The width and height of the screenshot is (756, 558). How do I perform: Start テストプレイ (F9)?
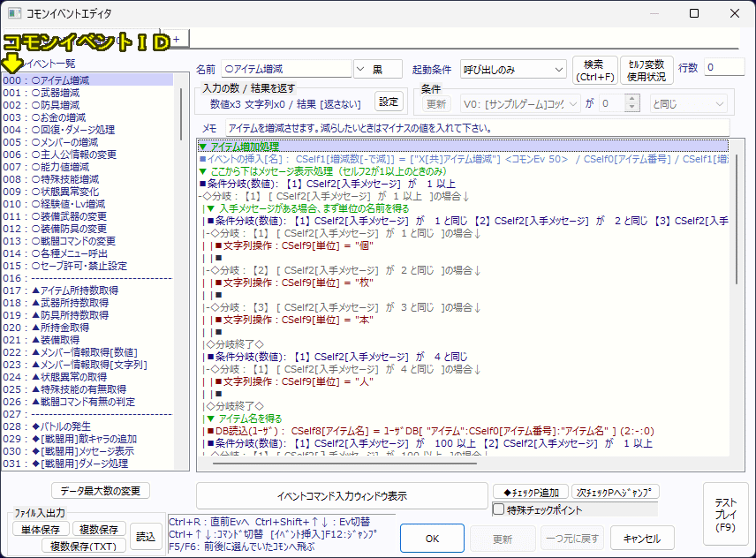pos(725,514)
